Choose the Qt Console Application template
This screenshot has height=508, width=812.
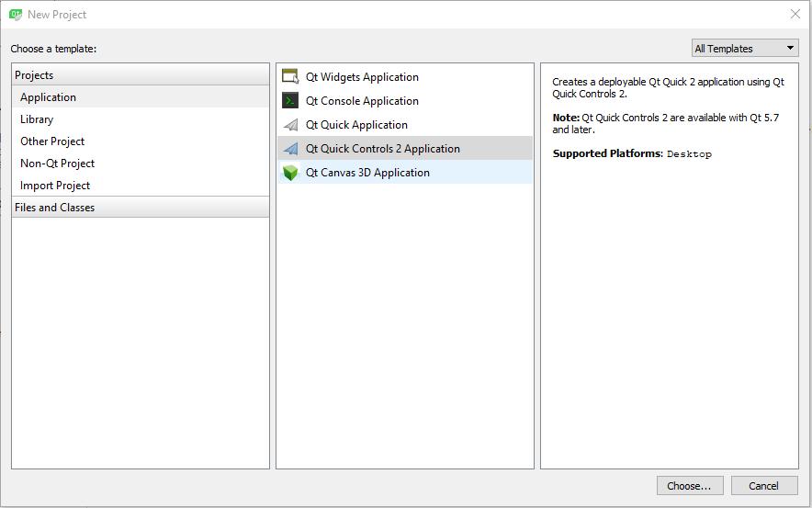coord(405,100)
